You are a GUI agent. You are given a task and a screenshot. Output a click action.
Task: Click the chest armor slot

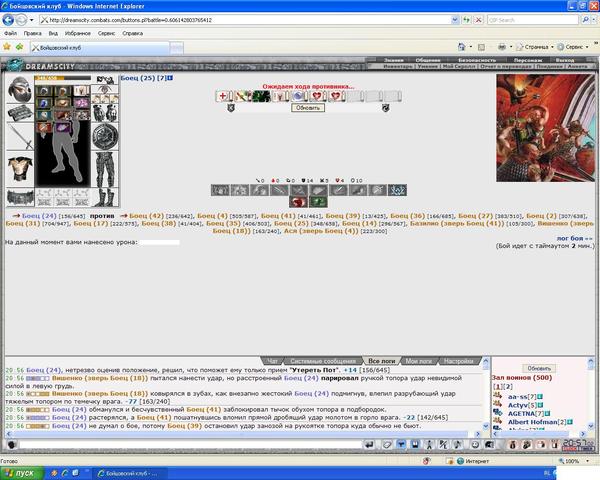click(x=20, y=169)
